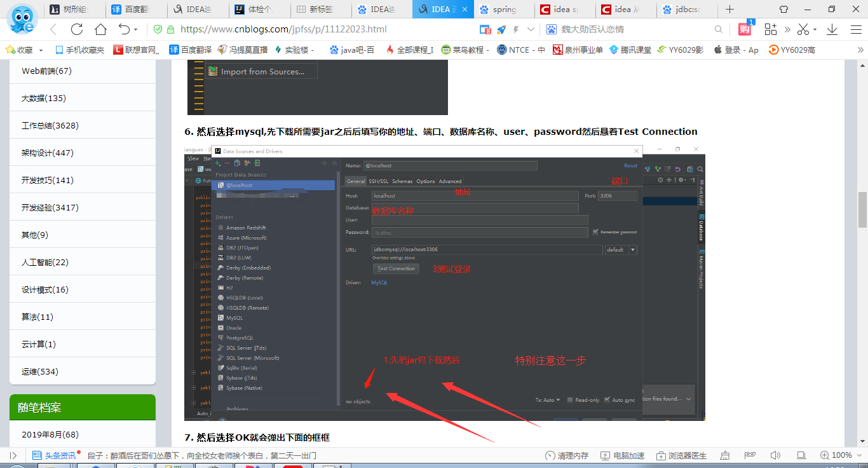
Task: Click 清理内存 in the status bar
Action: click(567, 455)
